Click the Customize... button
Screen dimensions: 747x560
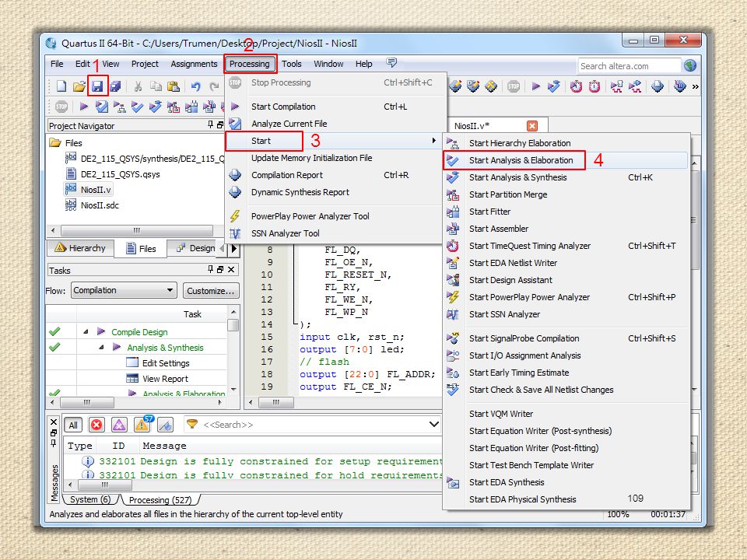tap(211, 290)
